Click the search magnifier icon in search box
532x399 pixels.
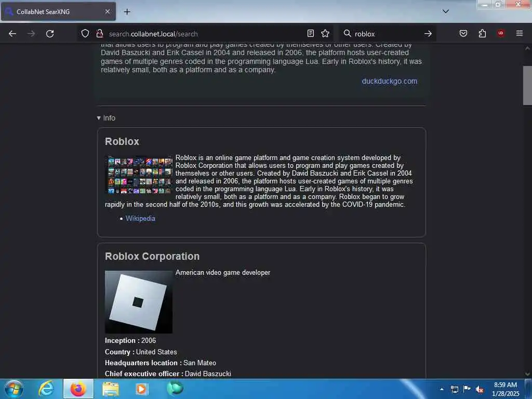pyautogui.click(x=348, y=33)
